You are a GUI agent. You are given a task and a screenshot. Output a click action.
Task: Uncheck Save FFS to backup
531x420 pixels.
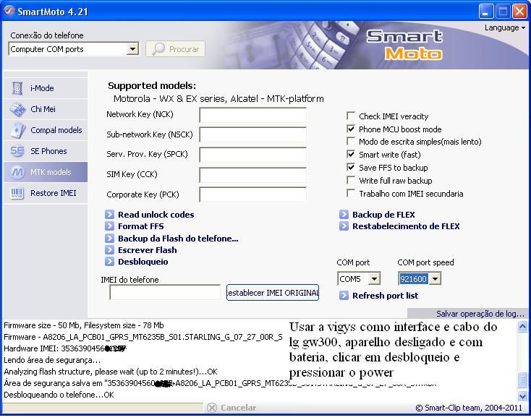[x=351, y=167]
